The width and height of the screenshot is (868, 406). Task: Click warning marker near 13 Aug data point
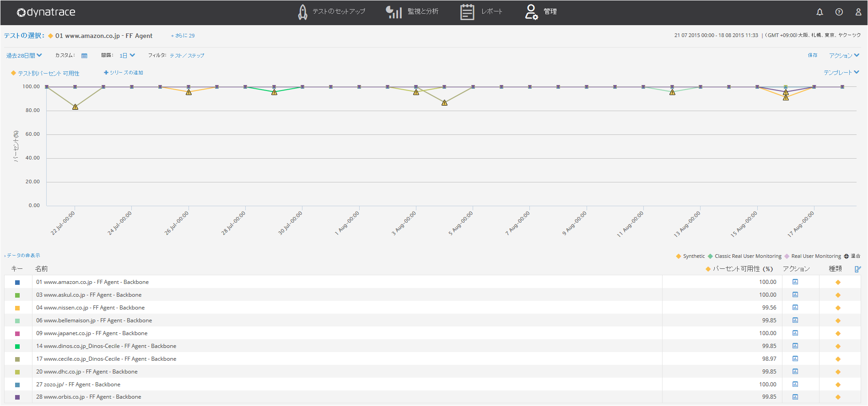[672, 92]
